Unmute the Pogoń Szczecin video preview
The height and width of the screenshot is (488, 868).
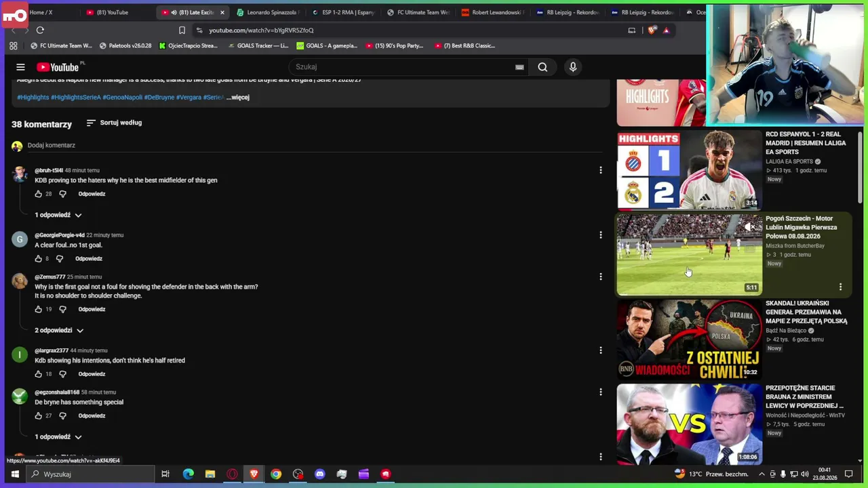749,227
